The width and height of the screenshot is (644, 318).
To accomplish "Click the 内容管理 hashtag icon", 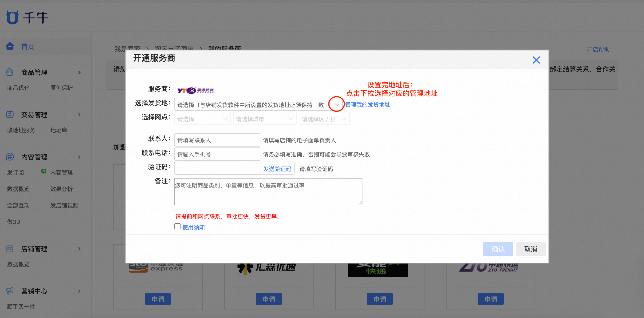I will point(10,157).
